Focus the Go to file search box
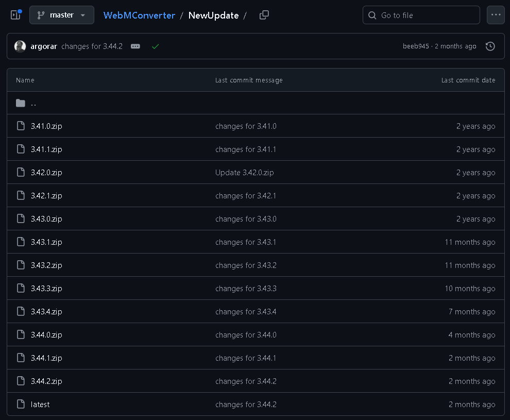 (421, 15)
